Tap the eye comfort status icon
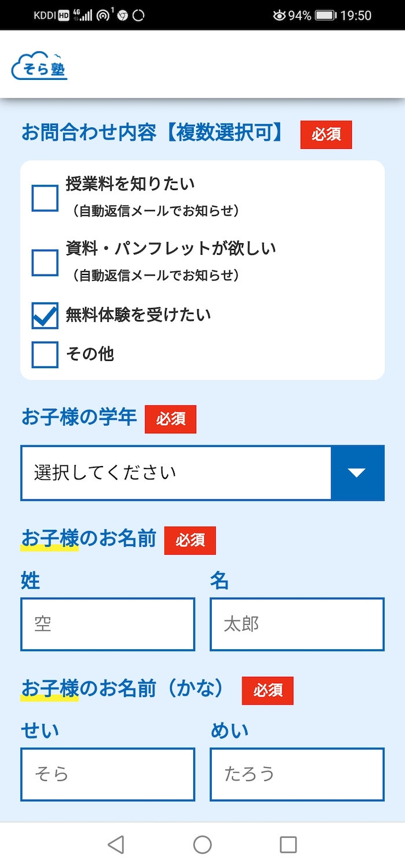 (279, 16)
